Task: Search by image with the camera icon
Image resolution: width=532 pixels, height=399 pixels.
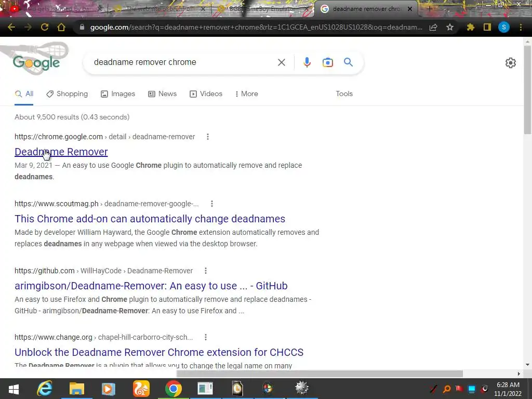Action: (327, 62)
